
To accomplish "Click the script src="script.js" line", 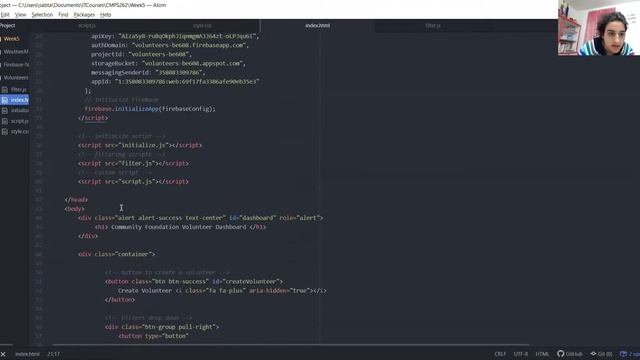I will [x=133, y=182].
